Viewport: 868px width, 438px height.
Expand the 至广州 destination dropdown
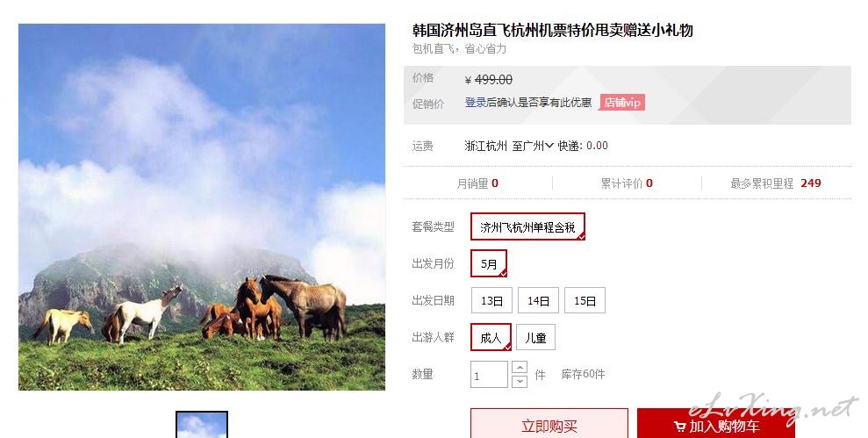[533, 146]
